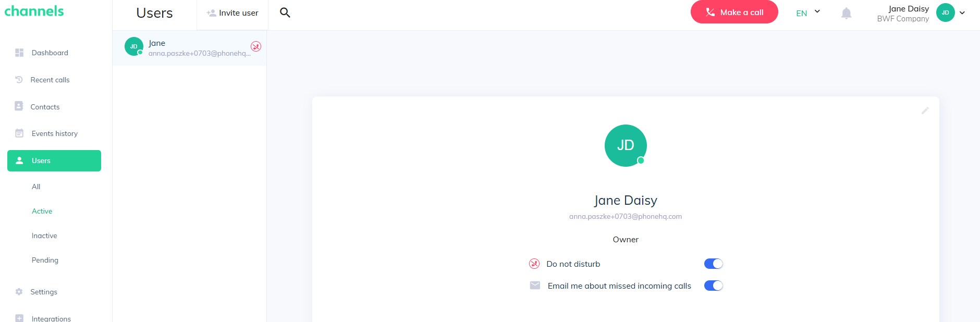980x322 pixels.
Task: Click the Integrations plus icon
Action: tap(19, 318)
